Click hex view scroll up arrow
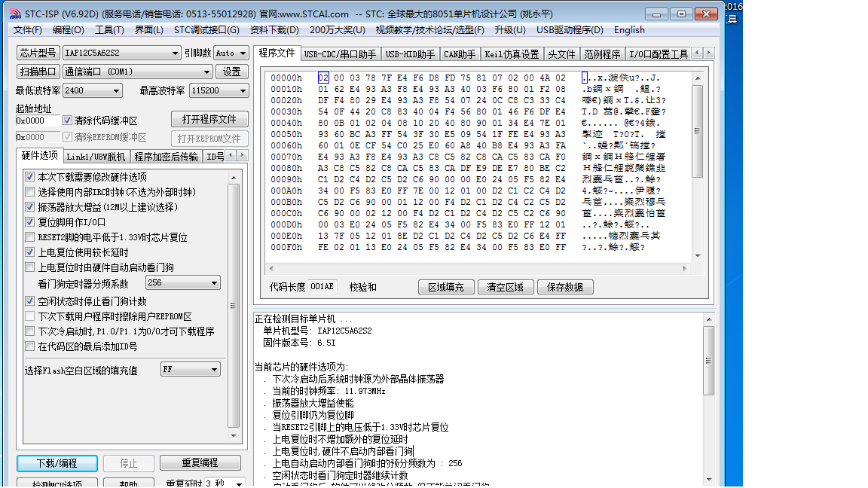Viewport: 868px width, 488px height. click(698, 78)
